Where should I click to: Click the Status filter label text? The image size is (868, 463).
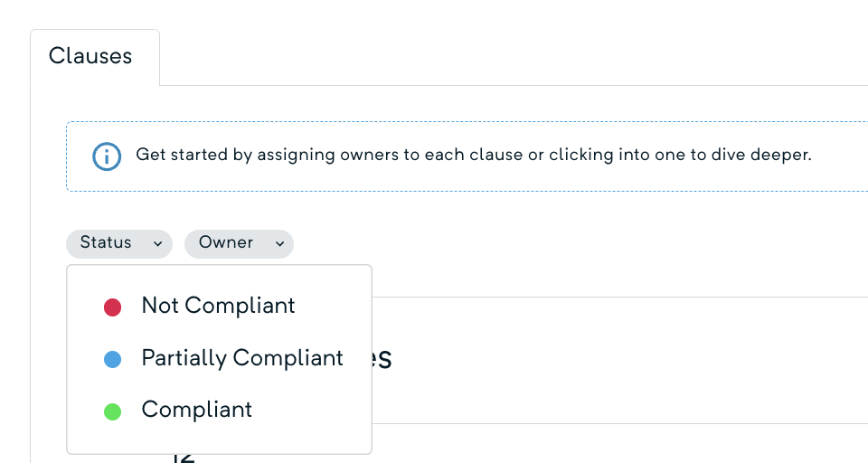tap(106, 242)
